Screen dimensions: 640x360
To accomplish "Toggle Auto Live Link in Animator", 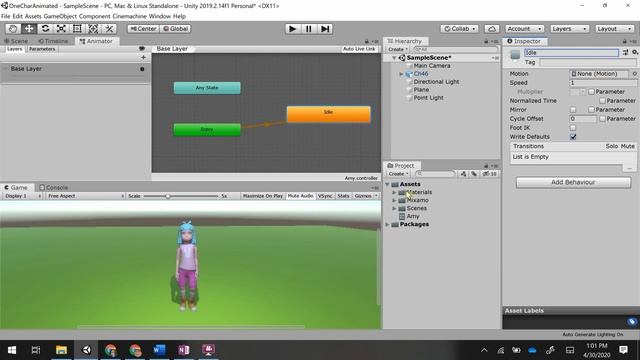I will [x=359, y=49].
